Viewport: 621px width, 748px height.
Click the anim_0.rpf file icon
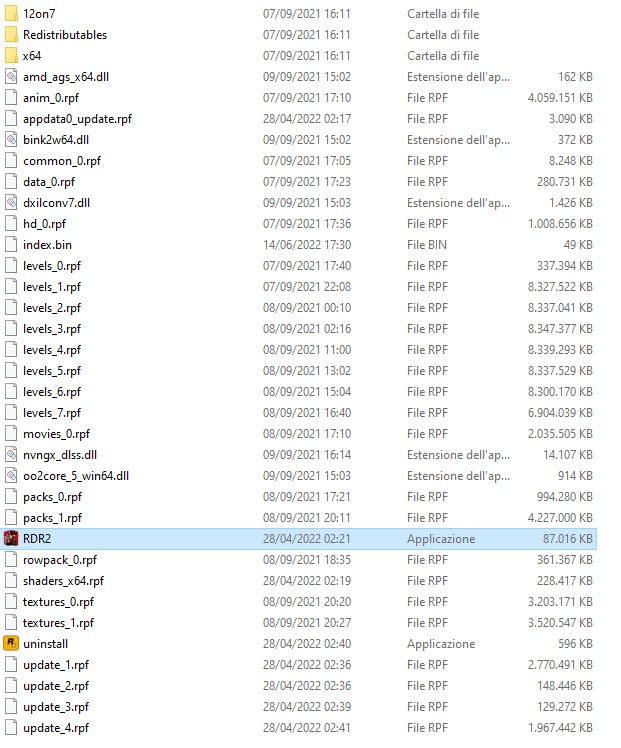pos(11,97)
